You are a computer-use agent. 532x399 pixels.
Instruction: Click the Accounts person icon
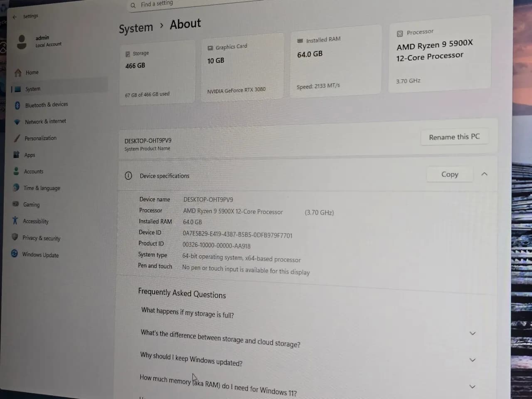[x=16, y=171]
